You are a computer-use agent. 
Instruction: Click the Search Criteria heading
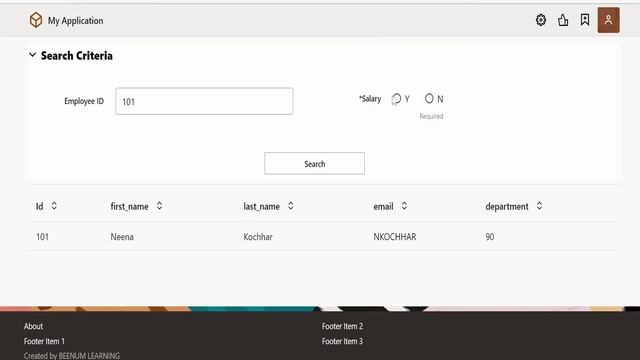pyautogui.click(x=77, y=56)
